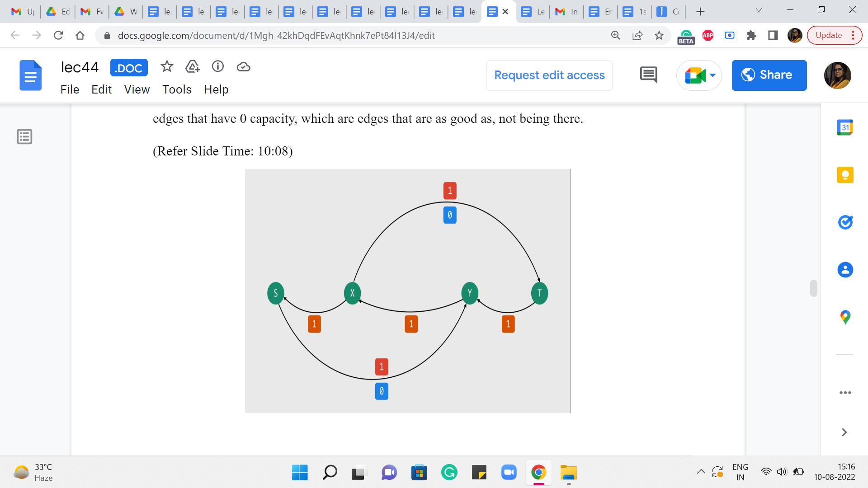Open Google account avatar in Docs
Screen dimensions: 868x488
pyautogui.click(x=837, y=75)
